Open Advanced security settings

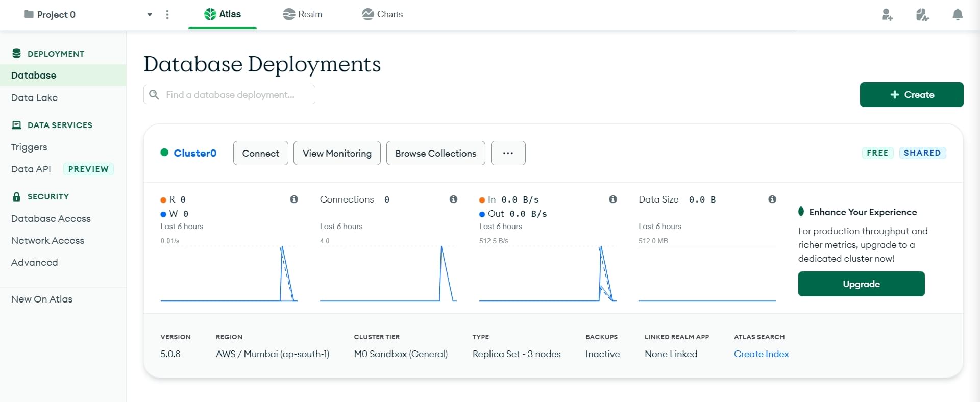[34, 262]
